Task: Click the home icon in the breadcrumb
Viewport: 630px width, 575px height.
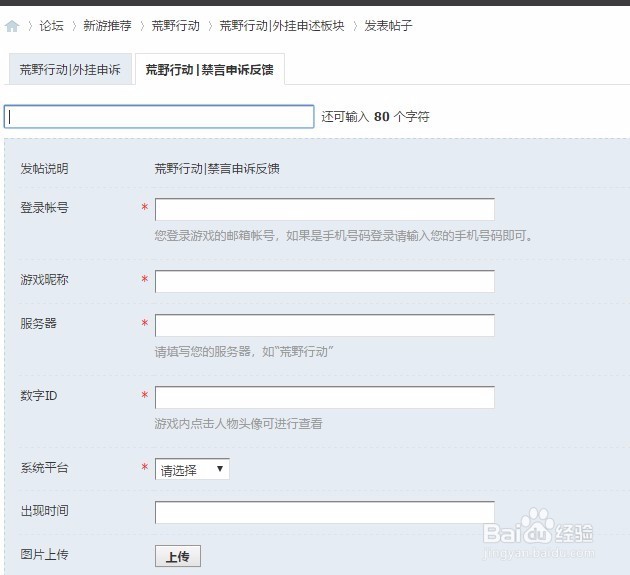Action: [12, 26]
